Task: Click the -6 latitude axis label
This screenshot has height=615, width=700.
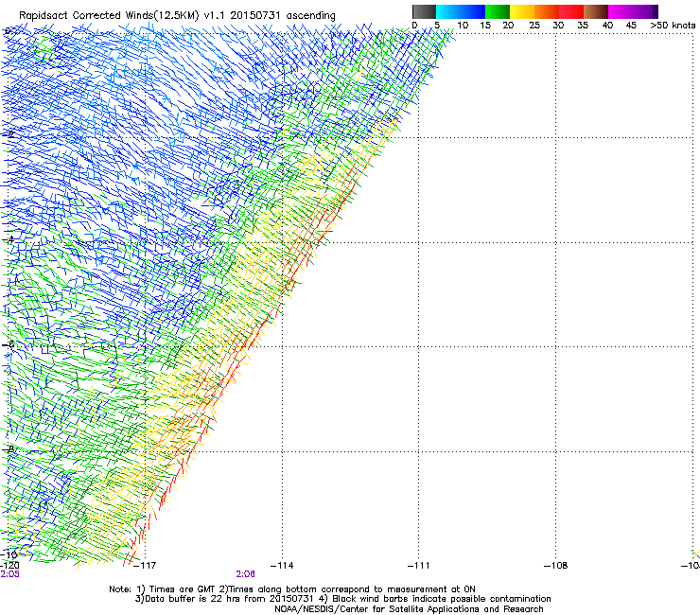Action: (x=9, y=343)
